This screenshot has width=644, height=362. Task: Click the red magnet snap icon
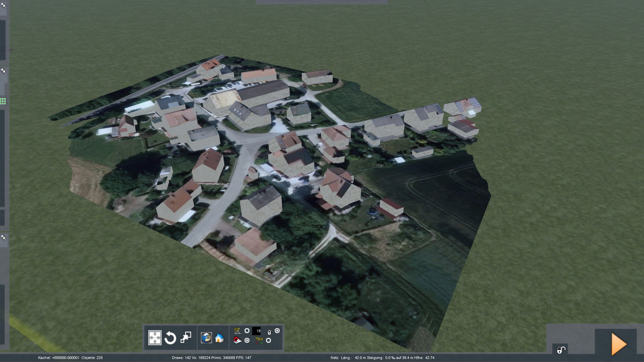pos(237,341)
